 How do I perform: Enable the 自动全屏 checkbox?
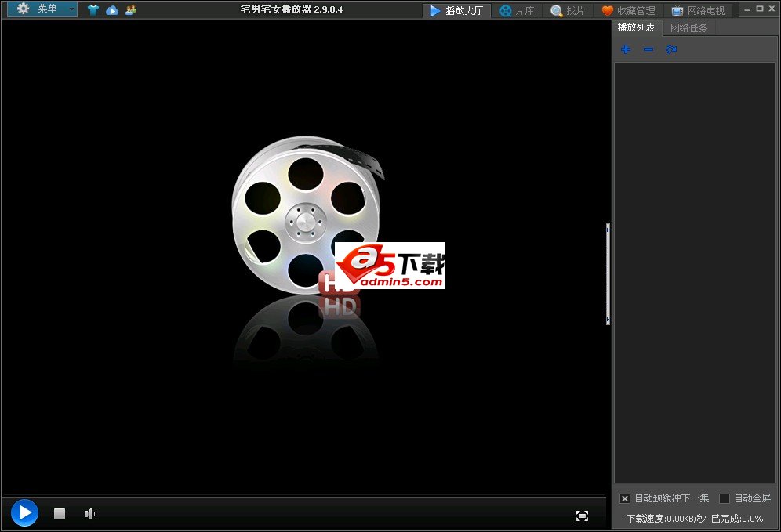point(725,498)
